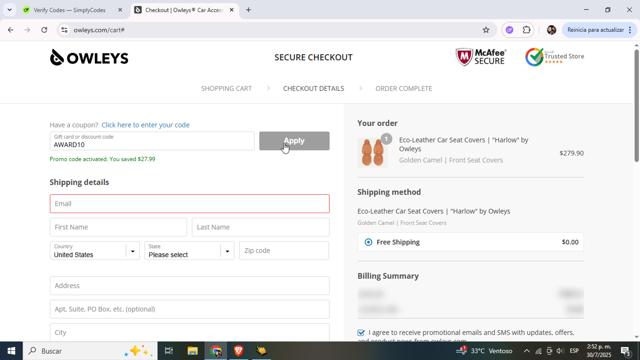Screen dimensions: 640x360
Task: Go to the Shopping Cart step
Action: tap(226, 88)
